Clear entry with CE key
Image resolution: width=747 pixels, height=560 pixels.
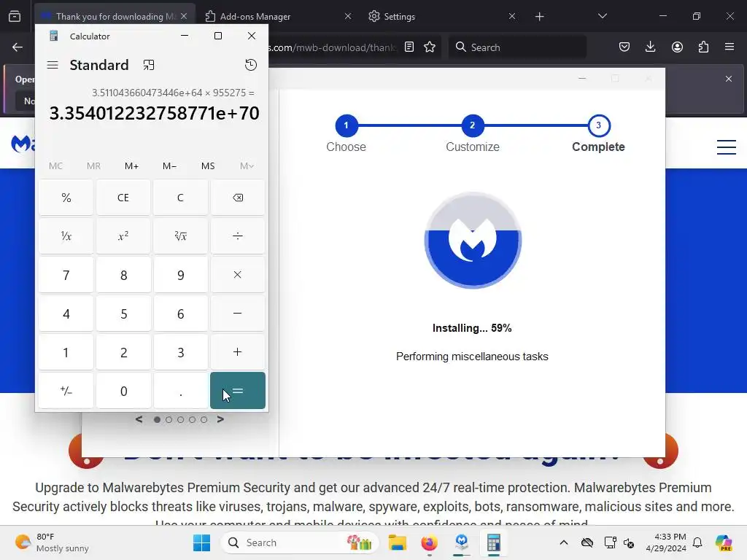(x=123, y=198)
